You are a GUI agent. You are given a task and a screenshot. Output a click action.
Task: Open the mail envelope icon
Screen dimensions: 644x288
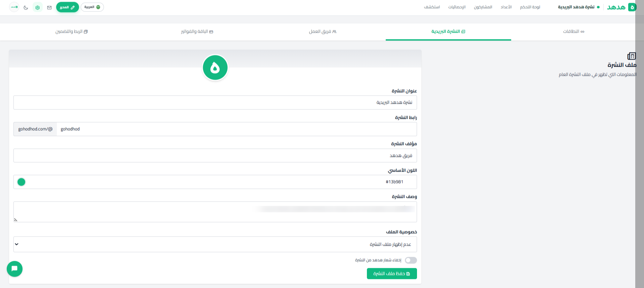49,7
